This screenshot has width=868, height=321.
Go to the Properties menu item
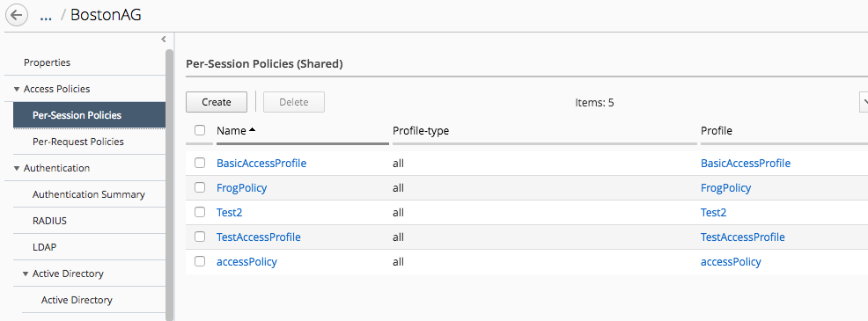pos(47,62)
